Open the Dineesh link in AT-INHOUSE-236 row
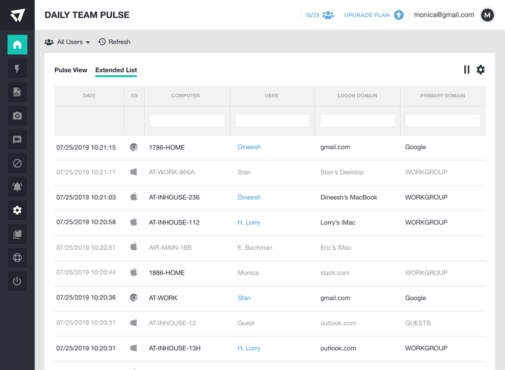 tap(249, 197)
